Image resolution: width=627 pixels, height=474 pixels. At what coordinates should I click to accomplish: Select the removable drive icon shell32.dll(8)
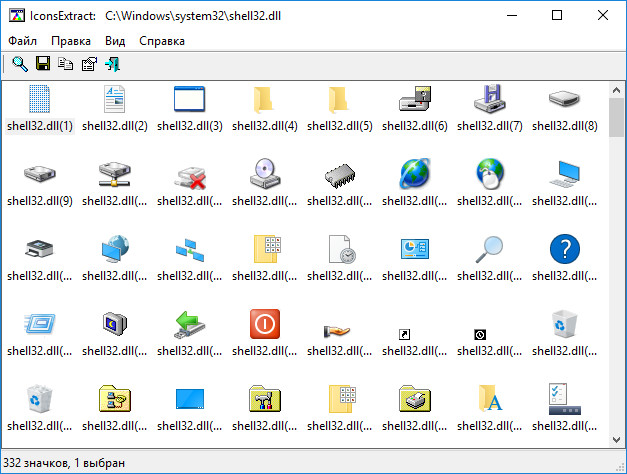pyautogui.click(x=565, y=99)
